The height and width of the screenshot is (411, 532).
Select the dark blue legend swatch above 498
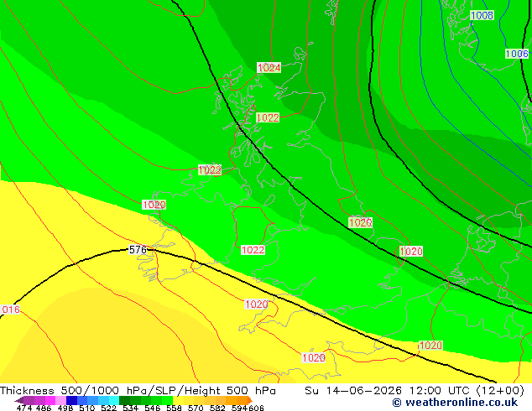click(x=71, y=400)
